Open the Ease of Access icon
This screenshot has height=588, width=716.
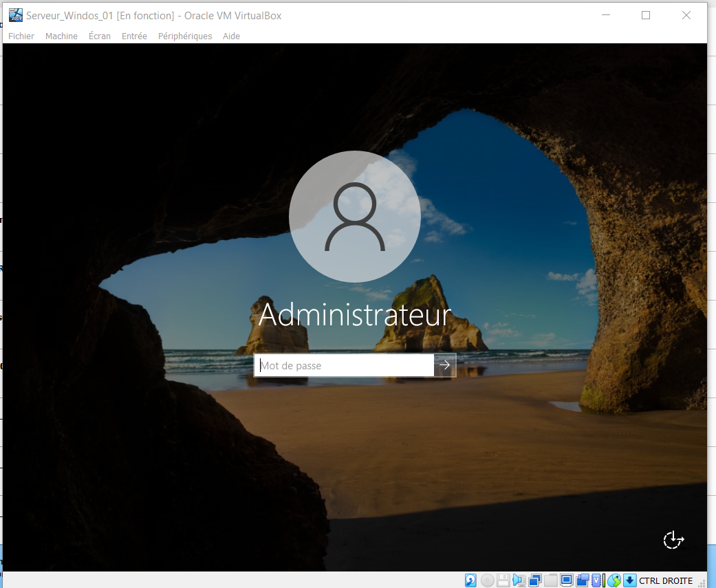pyautogui.click(x=673, y=541)
